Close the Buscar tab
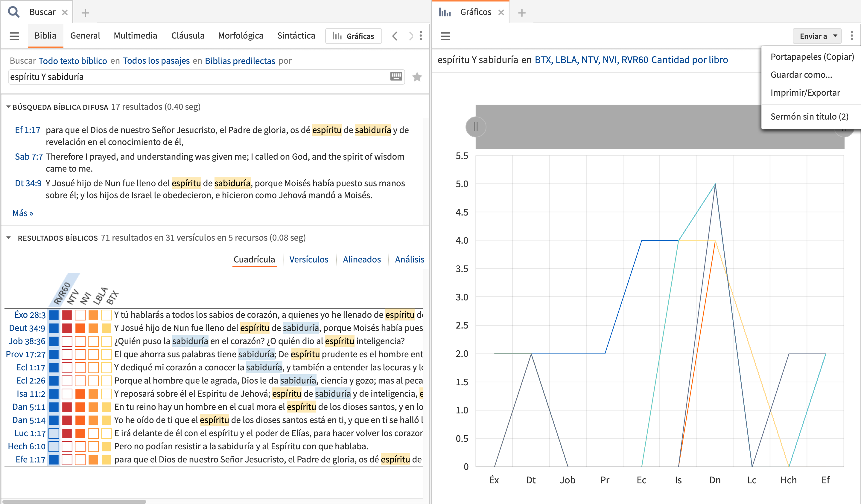861x504 pixels. pos(65,12)
